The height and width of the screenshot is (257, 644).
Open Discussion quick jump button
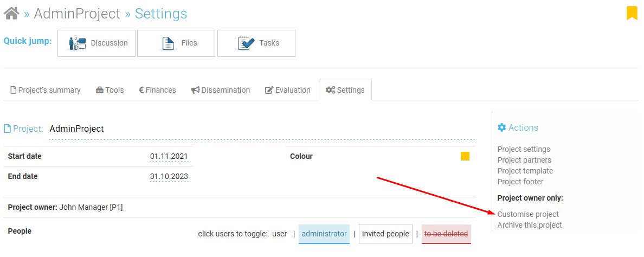click(x=96, y=43)
